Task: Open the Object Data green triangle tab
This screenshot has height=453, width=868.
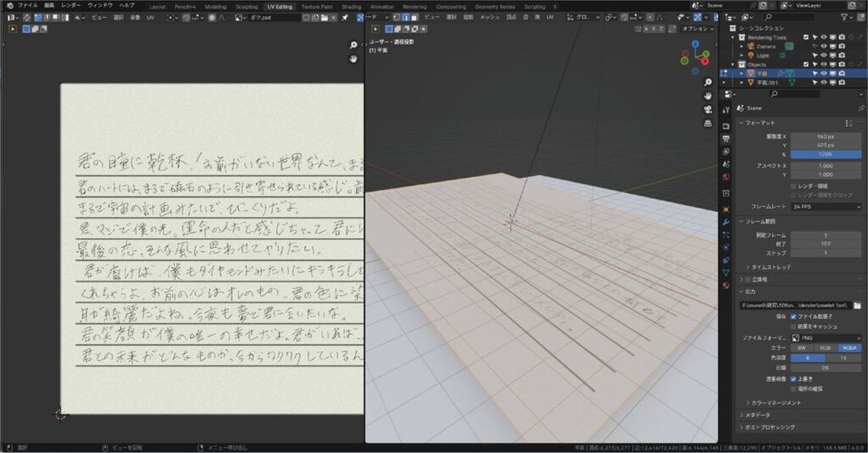Action: [726, 272]
